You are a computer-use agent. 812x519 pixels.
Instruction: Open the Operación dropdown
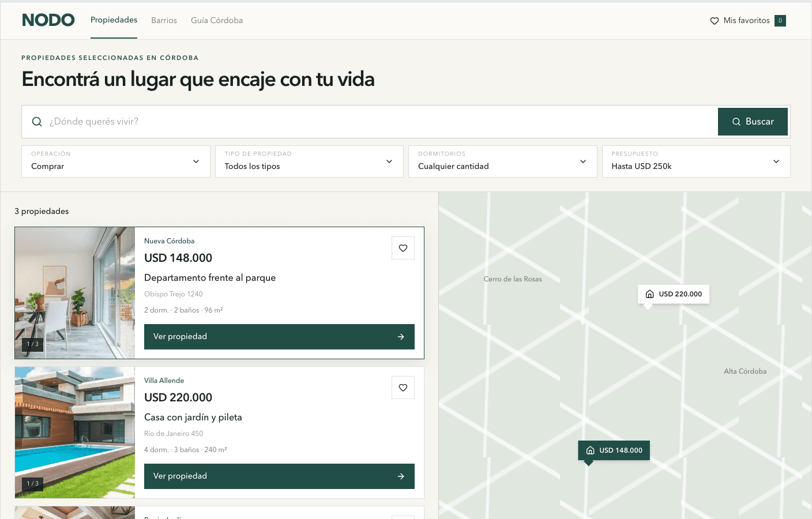(116, 161)
